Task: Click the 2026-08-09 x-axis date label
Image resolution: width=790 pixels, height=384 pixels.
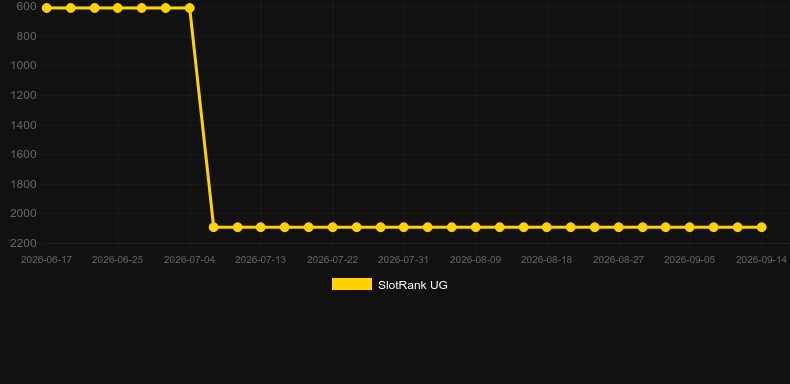Action: (x=475, y=260)
